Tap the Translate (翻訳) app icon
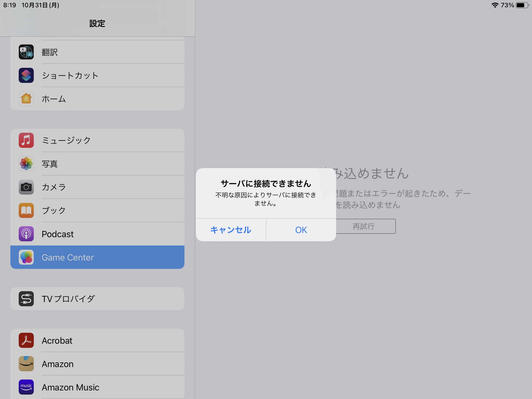 point(26,52)
